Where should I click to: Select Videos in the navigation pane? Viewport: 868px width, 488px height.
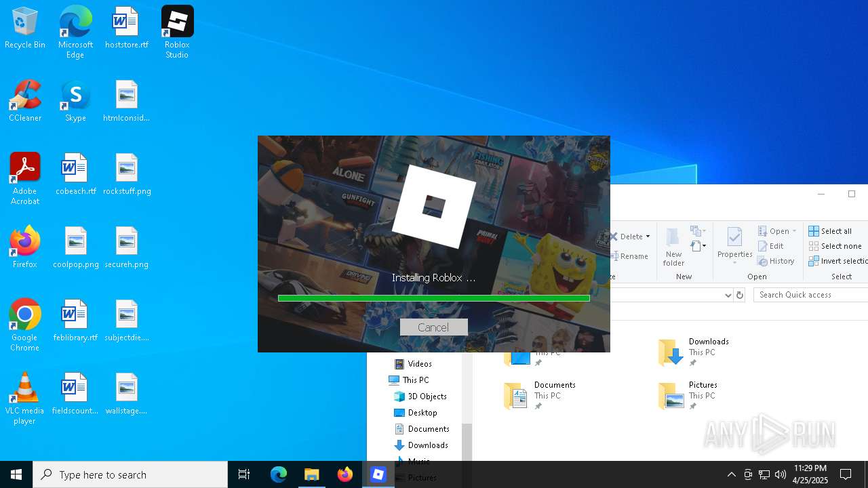414,364
